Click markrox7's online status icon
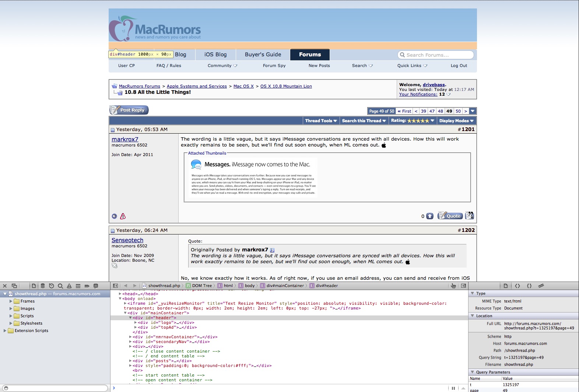This screenshot has height=392, width=579. pos(114,216)
